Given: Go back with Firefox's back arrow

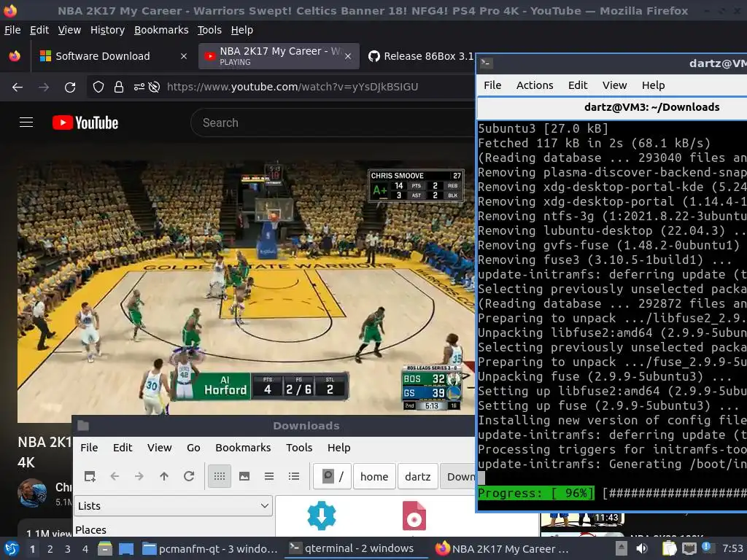Looking at the screenshot, I should pyautogui.click(x=18, y=87).
